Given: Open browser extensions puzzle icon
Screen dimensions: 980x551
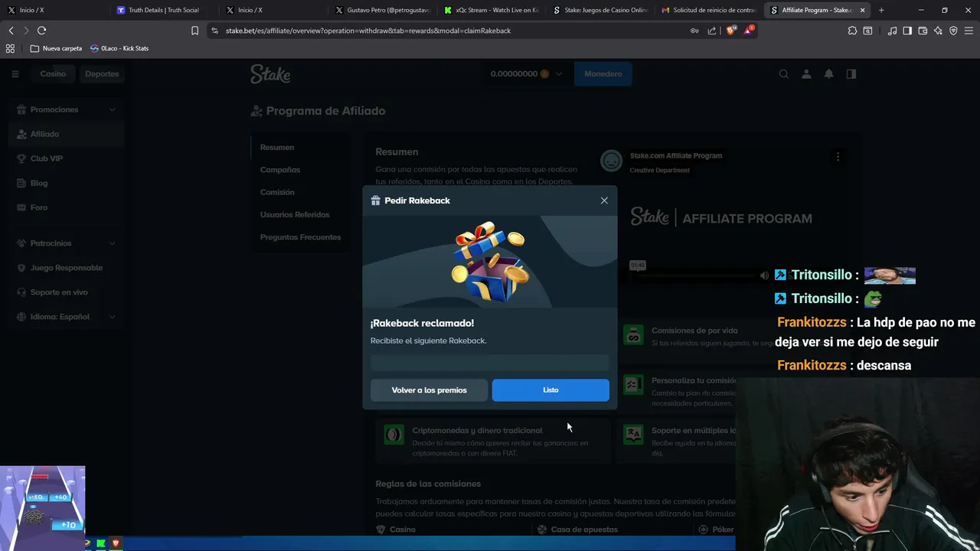Looking at the screenshot, I should tap(852, 31).
